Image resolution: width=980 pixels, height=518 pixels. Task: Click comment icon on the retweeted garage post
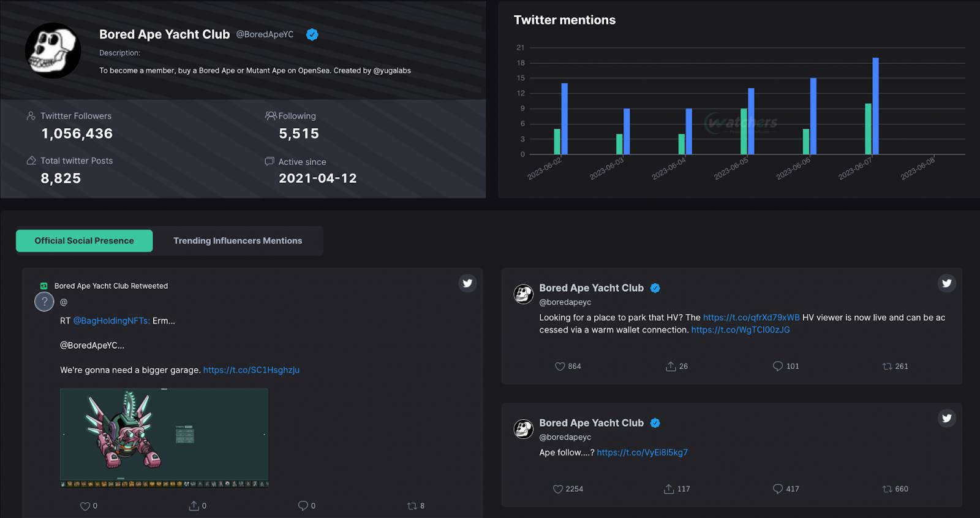click(x=303, y=506)
